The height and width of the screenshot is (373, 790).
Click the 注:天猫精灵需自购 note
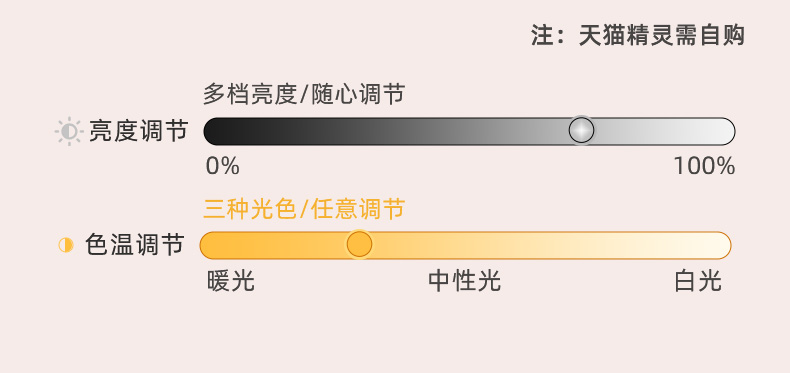tap(638, 36)
